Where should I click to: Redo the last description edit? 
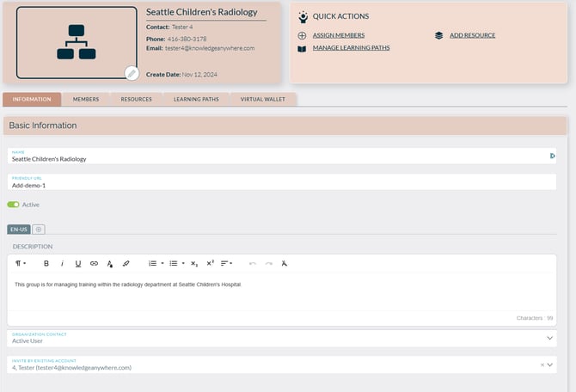pyautogui.click(x=269, y=263)
